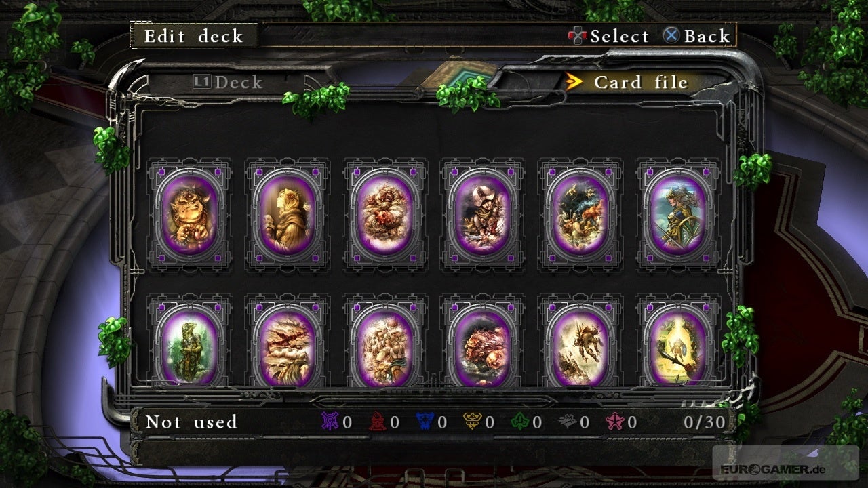This screenshot has width=868, height=488.
Task: Click the yellow faction icon in status bar
Action: [x=472, y=422]
